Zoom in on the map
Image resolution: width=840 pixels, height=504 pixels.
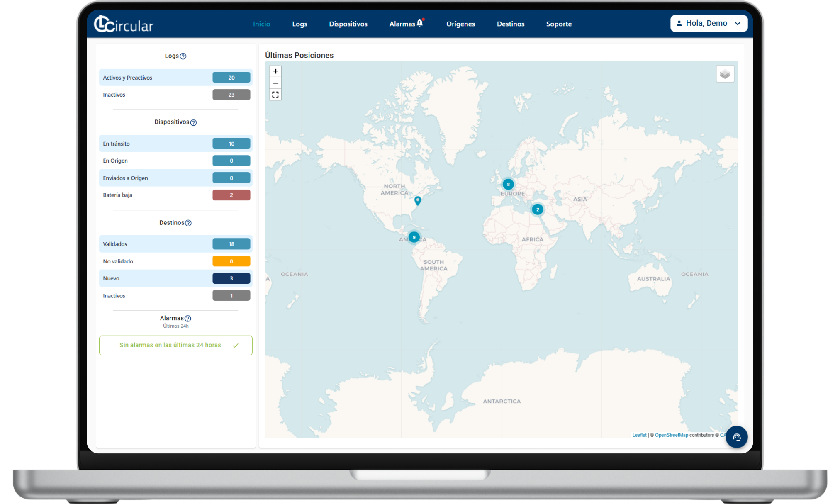(x=275, y=71)
